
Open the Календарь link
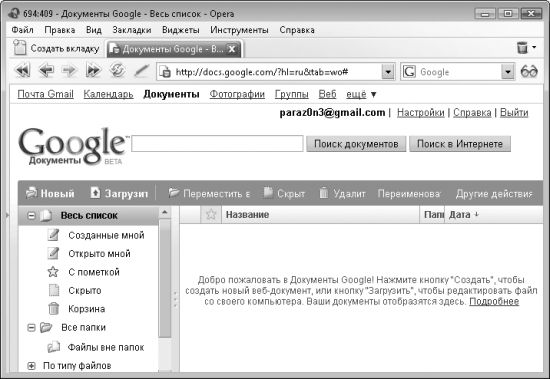point(108,94)
